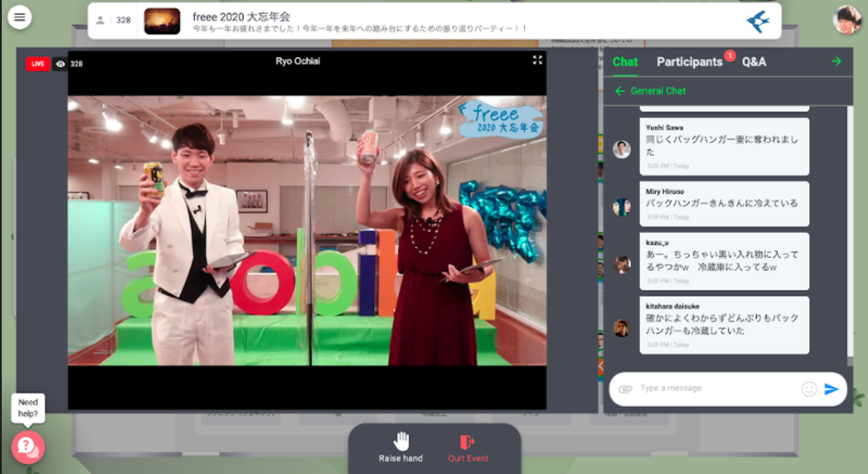Click the event title freee 2020 大忘年会
This screenshot has height=474, width=868.
click(241, 16)
